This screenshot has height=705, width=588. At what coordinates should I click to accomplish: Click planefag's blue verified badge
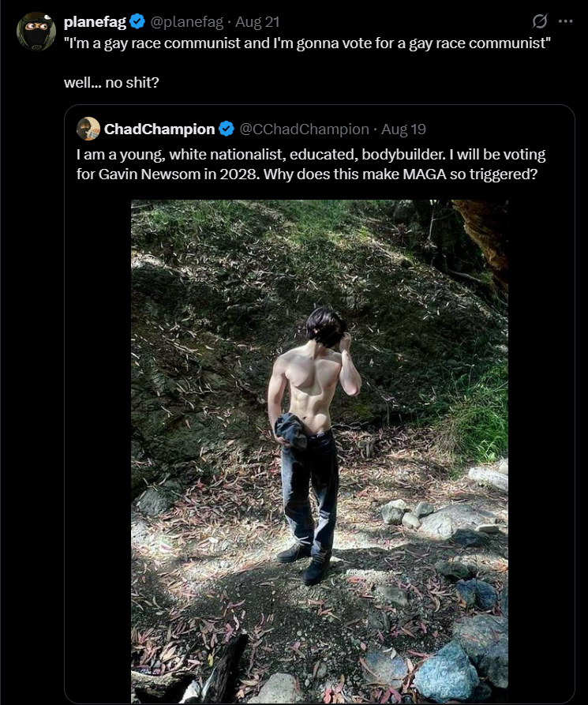click(137, 21)
